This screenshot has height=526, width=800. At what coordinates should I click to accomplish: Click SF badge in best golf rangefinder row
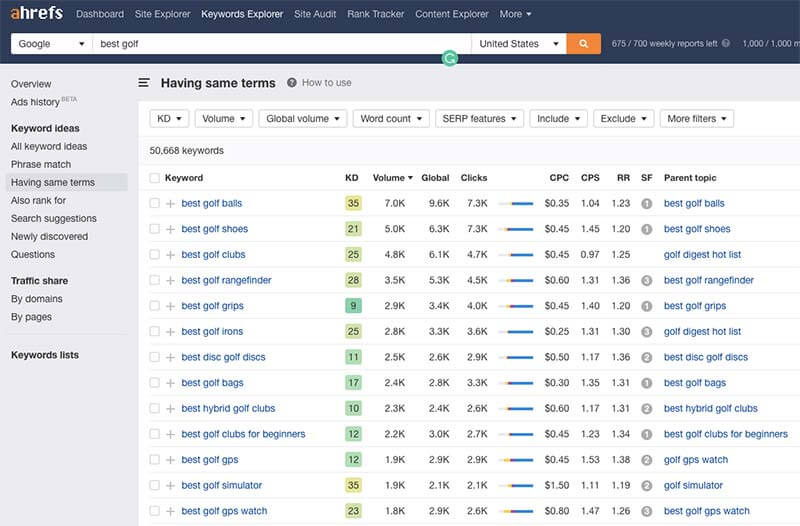pyautogui.click(x=646, y=281)
